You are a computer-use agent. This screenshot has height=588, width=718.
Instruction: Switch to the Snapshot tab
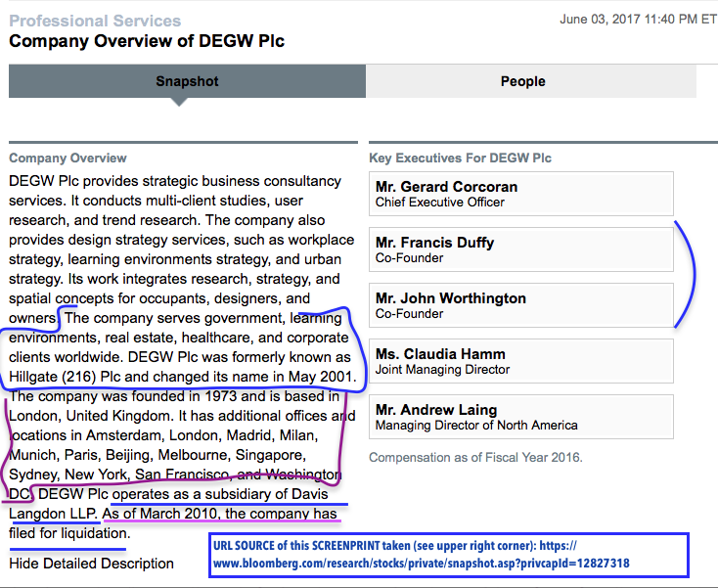[x=187, y=81]
